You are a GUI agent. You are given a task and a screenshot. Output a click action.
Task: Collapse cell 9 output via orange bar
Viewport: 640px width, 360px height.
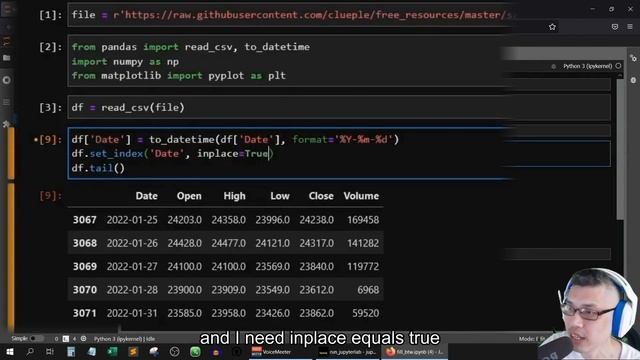pos(11,257)
